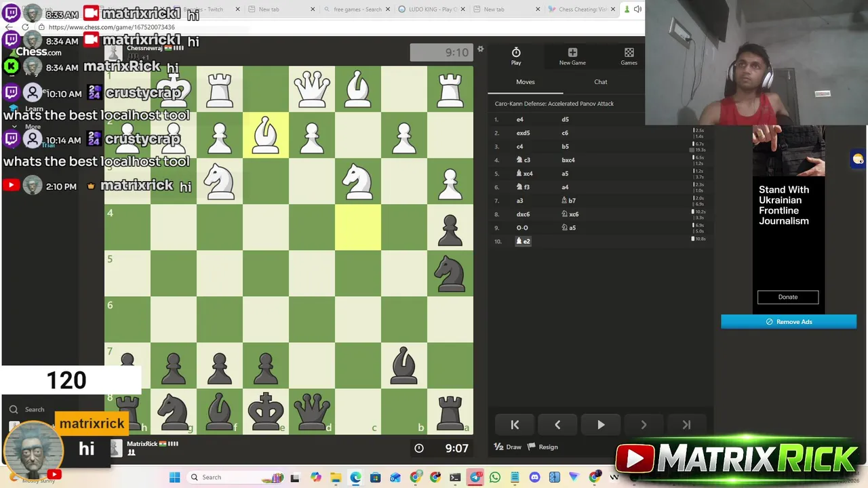Select the current move Be2
The image size is (868, 488).
523,241
